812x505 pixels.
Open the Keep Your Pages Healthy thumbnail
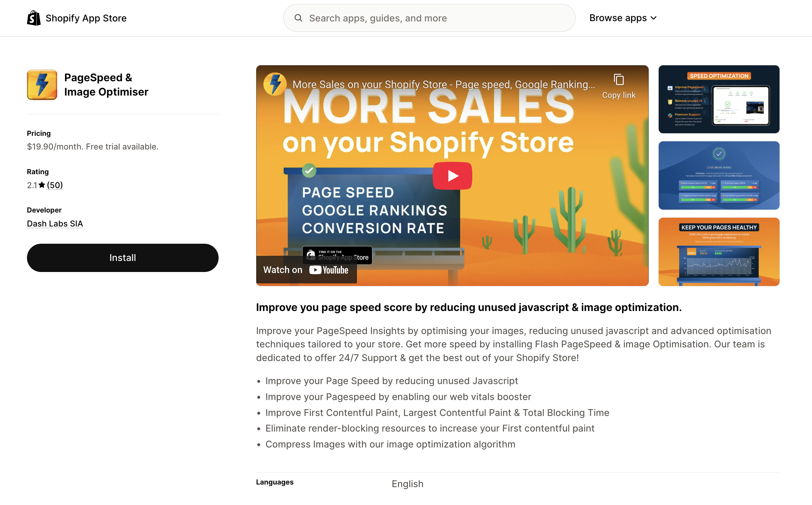click(x=718, y=252)
